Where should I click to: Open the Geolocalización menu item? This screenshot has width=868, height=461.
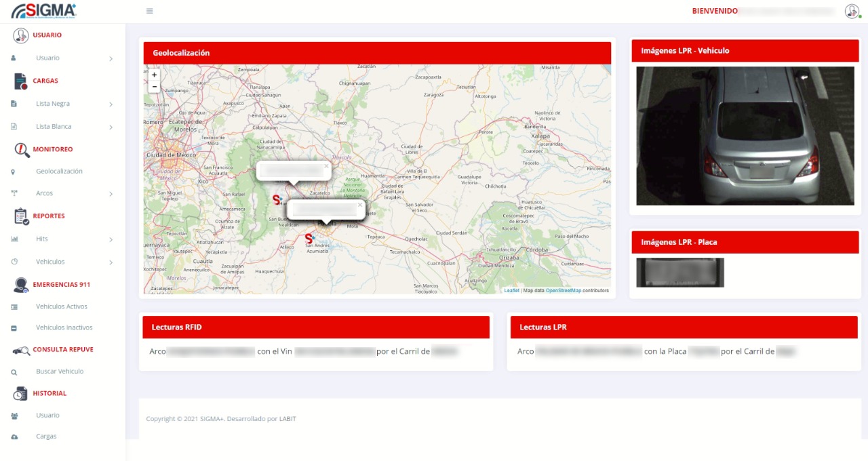coord(59,172)
